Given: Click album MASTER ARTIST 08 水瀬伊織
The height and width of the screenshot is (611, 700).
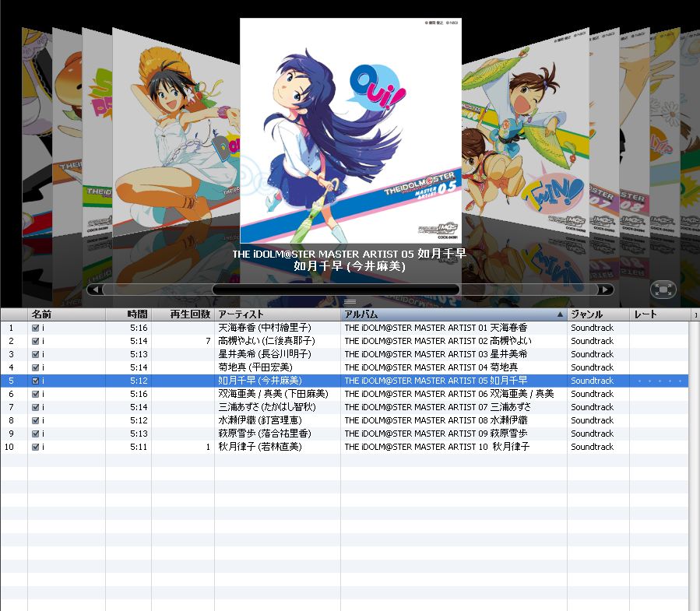Looking at the screenshot, I should [x=436, y=420].
